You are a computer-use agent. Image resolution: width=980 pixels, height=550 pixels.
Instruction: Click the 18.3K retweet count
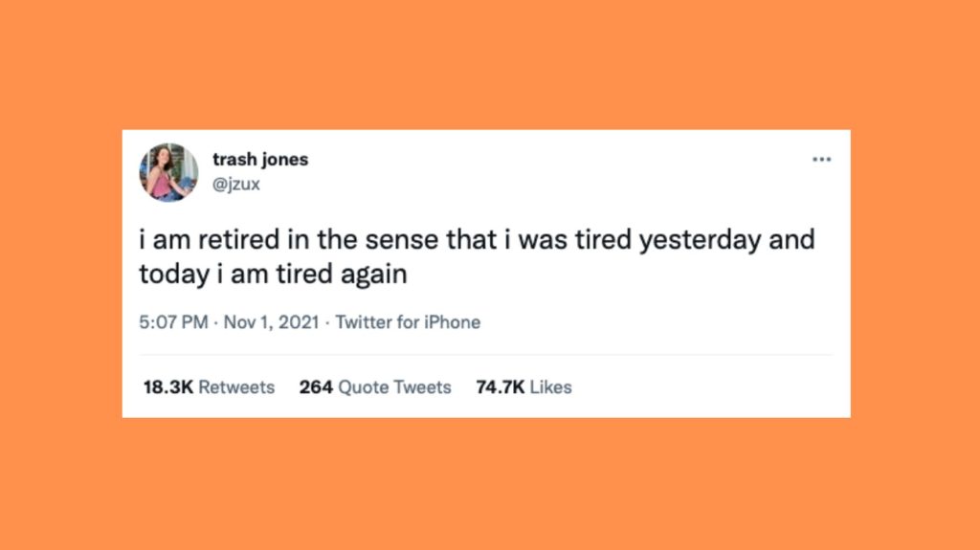point(168,387)
